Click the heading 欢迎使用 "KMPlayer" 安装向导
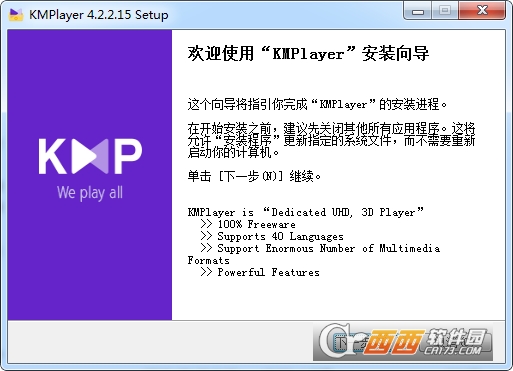Screen dimensions: 513x371 click(x=308, y=54)
